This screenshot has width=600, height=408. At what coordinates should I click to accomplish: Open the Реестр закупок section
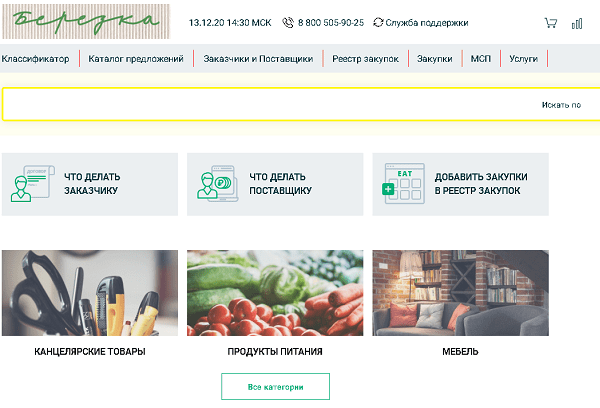365,59
